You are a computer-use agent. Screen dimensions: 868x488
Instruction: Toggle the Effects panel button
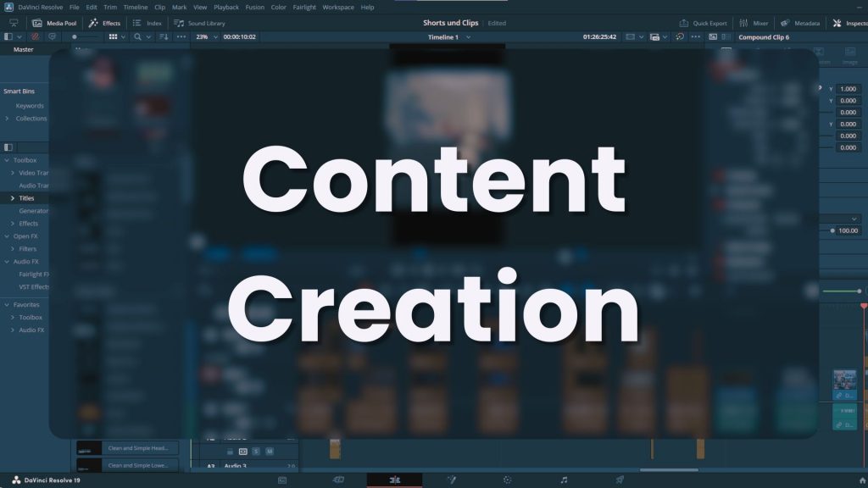click(105, 23)
